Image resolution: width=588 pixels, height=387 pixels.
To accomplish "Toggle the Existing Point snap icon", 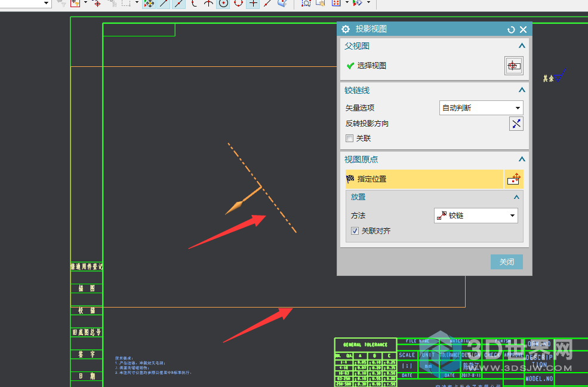I will (253, 4).
